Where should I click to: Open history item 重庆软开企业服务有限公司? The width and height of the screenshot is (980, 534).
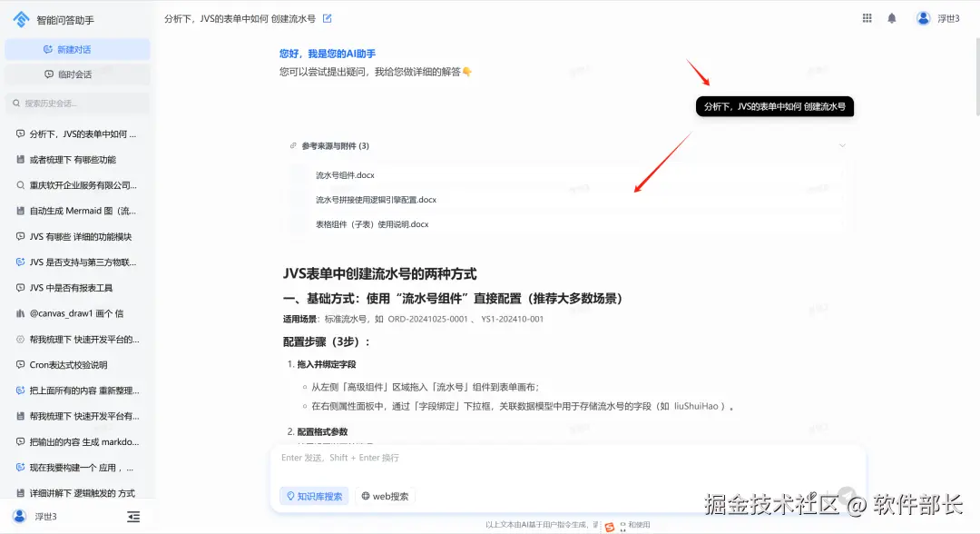tap(83, 185)
